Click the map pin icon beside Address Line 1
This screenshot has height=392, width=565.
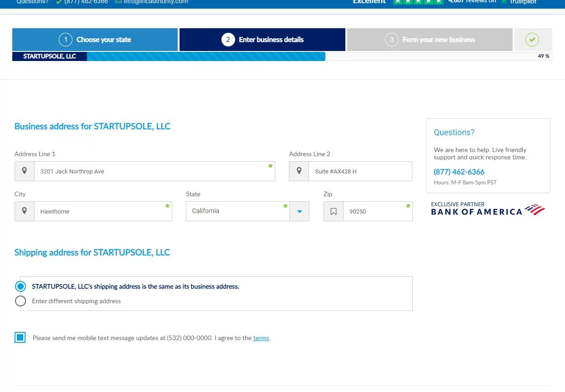point(25,171)
